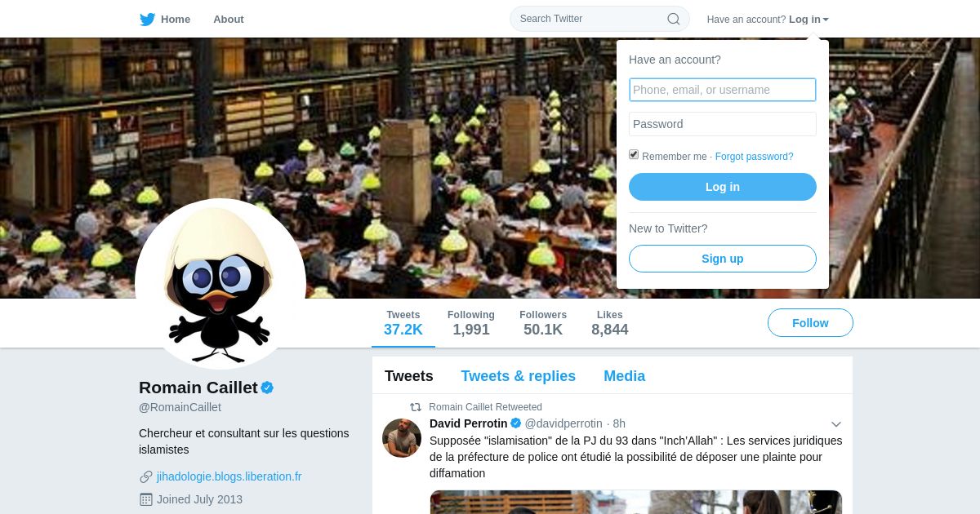980x514 pixels.
Task: Click the Sign up button
Action: point(723,259)
